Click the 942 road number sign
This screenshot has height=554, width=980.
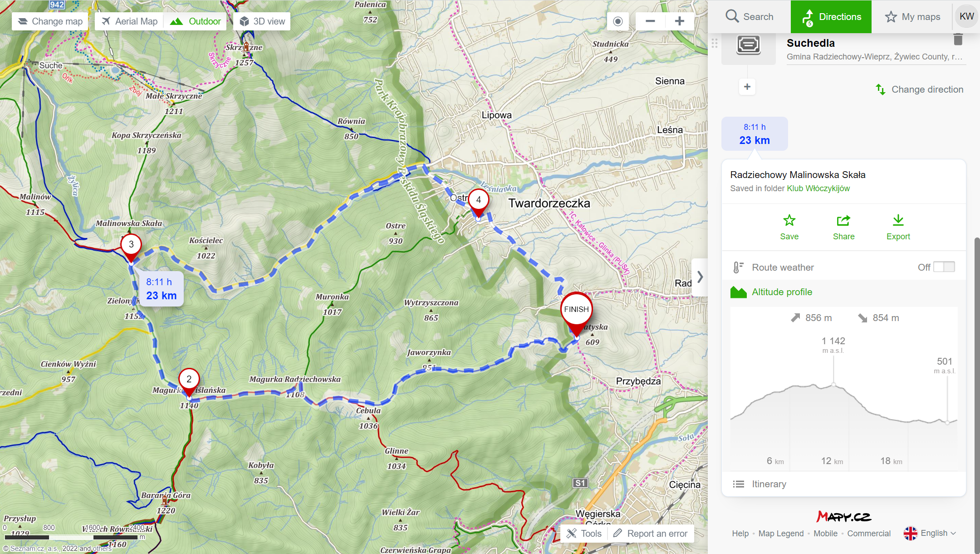pyautogui.click(x=57, y=5)
